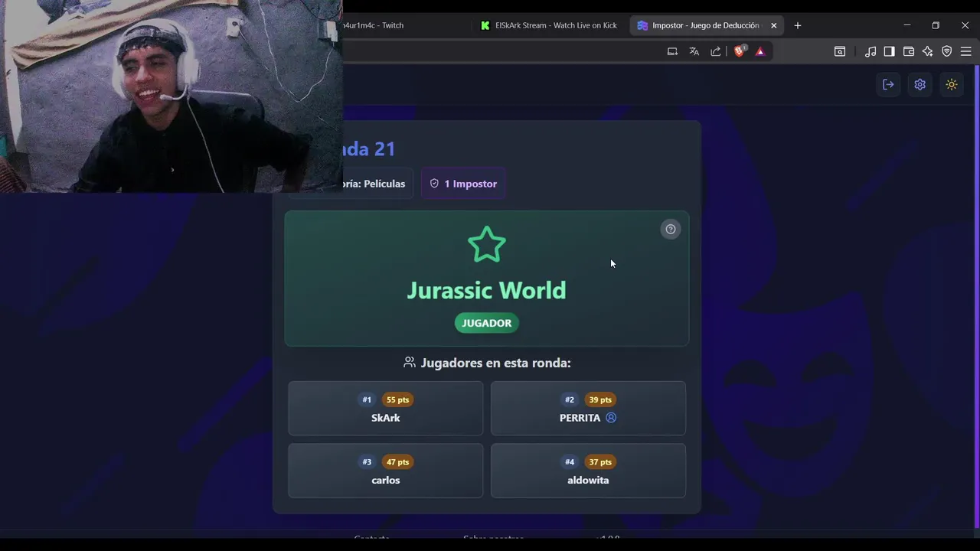Click the 37 pts score badge

(x=600, y=462)
